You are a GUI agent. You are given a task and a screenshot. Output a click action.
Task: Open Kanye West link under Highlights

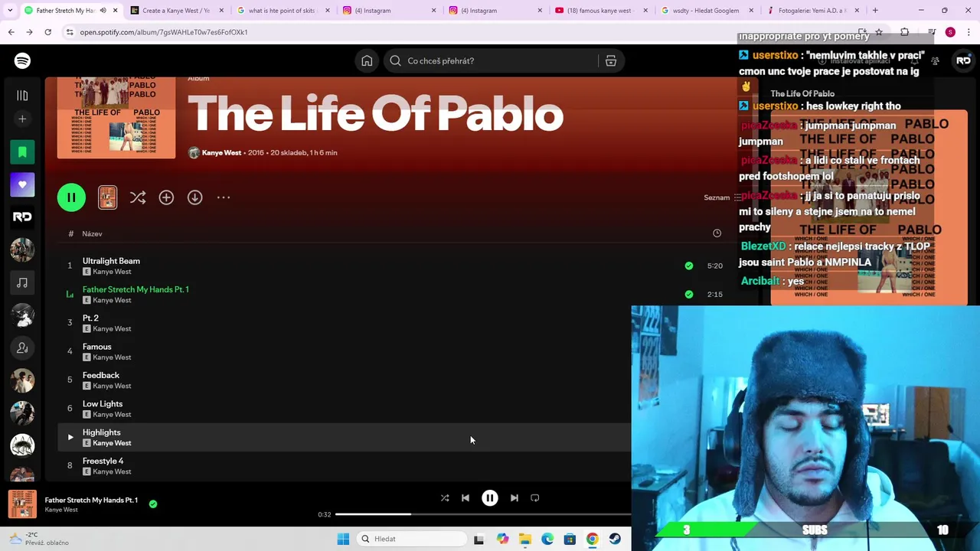click(x=112, y=443)
